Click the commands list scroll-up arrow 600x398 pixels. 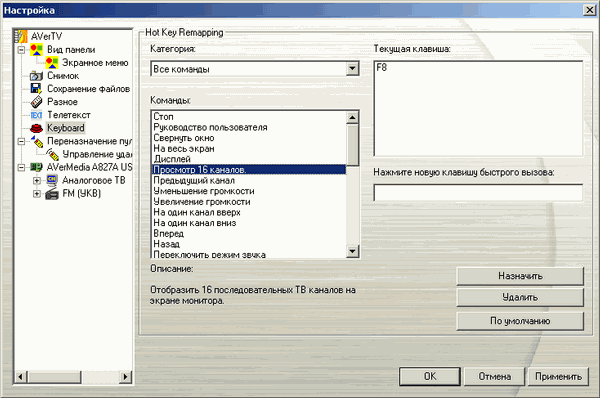click(352, 117)
